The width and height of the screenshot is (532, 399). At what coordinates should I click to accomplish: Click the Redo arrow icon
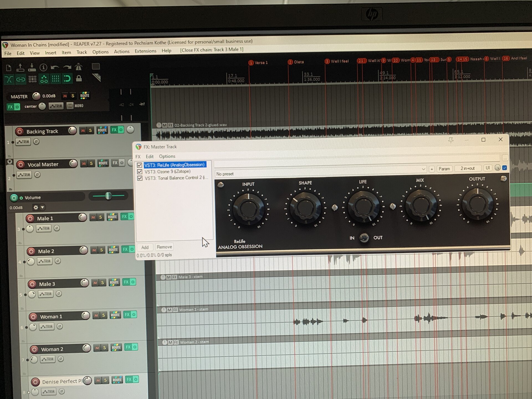click(67, 67)
